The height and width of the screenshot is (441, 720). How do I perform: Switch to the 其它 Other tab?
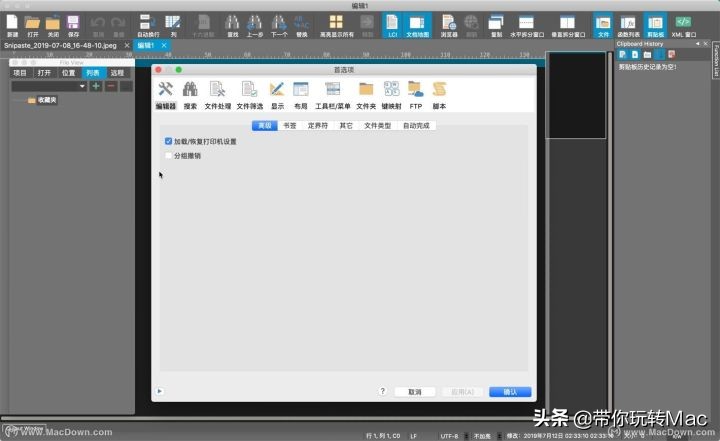pos(346,125)
